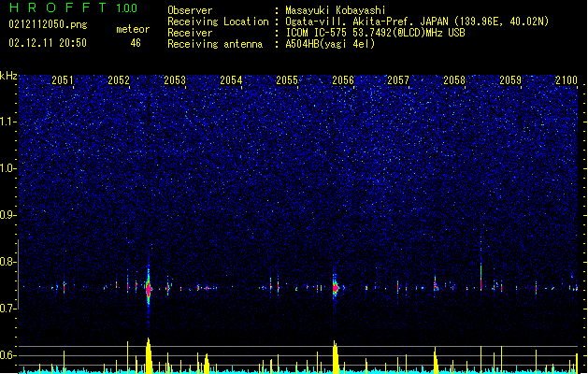Click the version number 1.00
The height and width of the screenshot is (374, 588).
[x=127, y=8]
